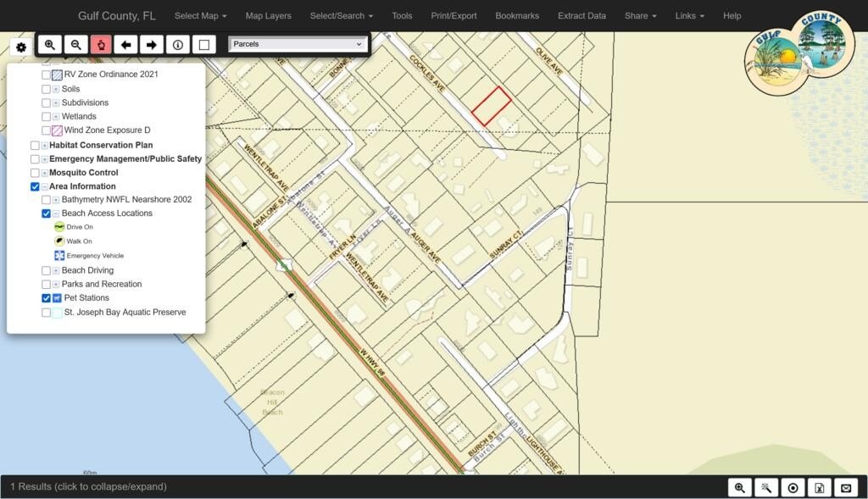Screen dimensions: 868x499
Task: Click the RV Zone Ordinance hatch symbol
Action: pos(57,75)
